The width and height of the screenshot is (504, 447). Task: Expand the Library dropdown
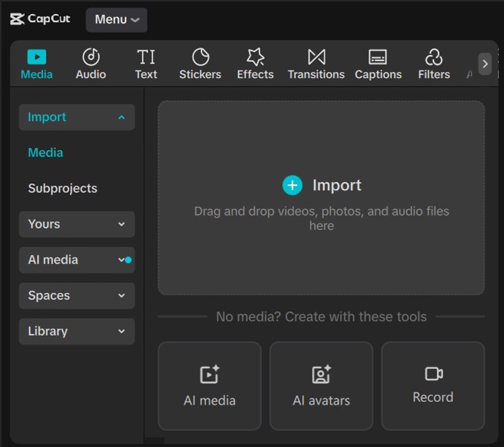pyautogui.click(x=76, y=331)
